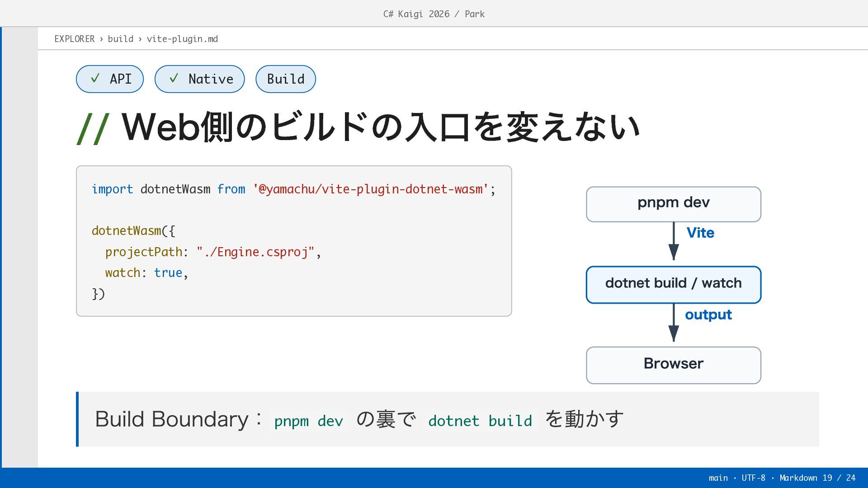Click the arrow labeled Vite
The image size is (868, 488).
[674, 241]
